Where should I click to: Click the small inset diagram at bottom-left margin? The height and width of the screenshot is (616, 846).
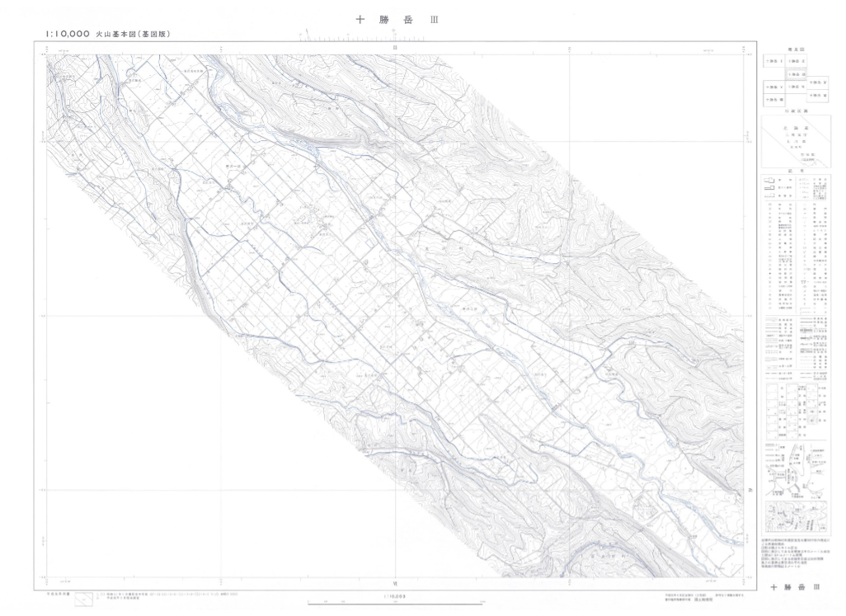coord(83,598)
